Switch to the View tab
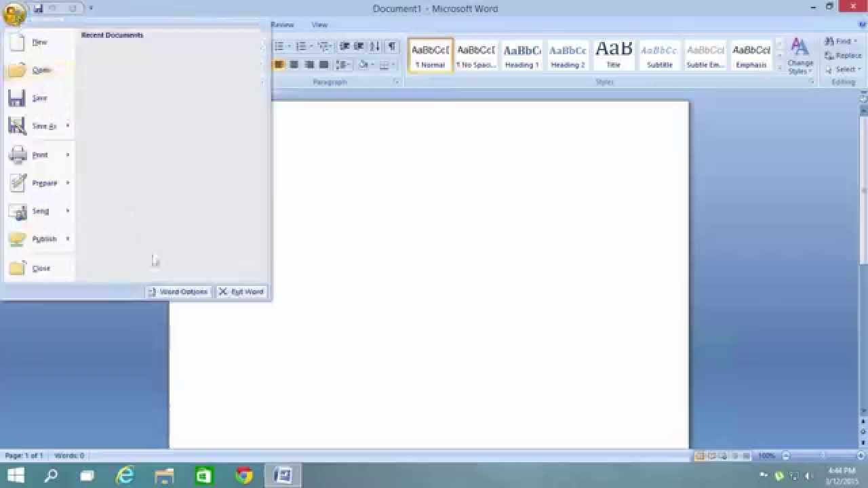This screenshot has width=868, height=488. 319,25
